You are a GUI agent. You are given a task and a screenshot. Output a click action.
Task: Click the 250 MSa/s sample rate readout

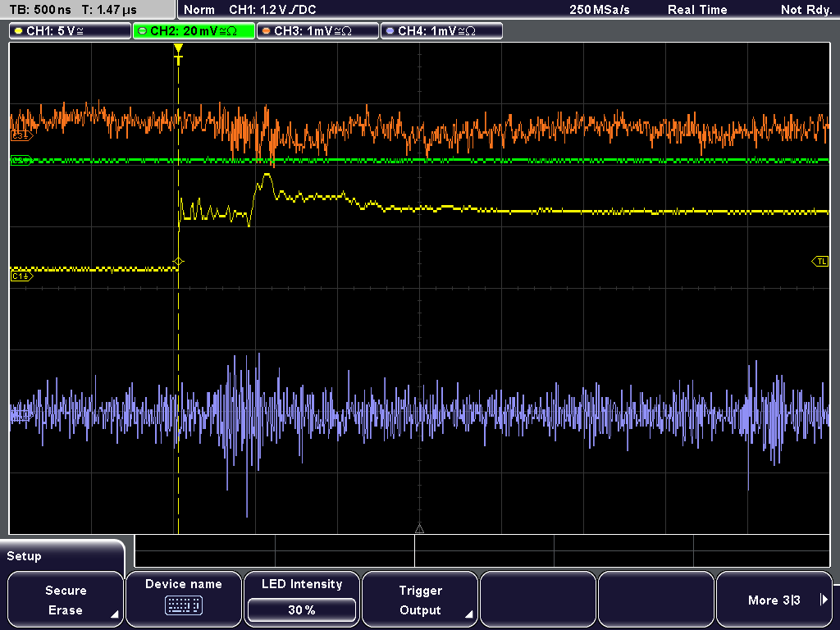pyautogui.click(x=600, y=10)
